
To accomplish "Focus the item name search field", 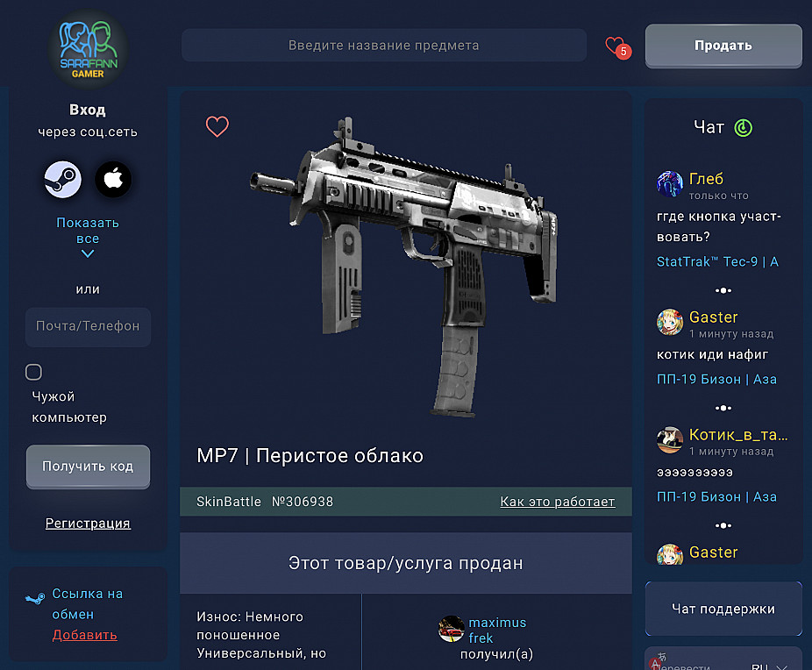I will click(x=384, y=46).
